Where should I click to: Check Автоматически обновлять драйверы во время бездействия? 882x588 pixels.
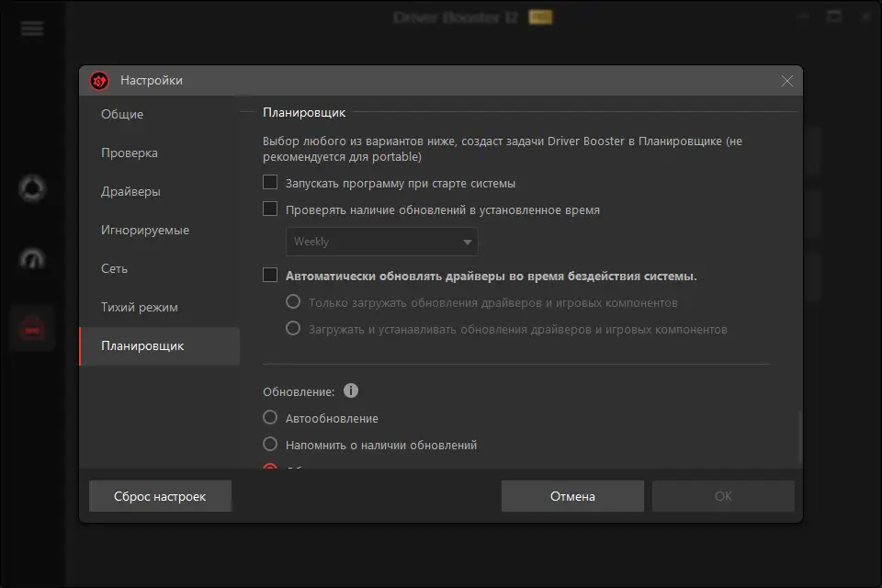click(x=270, y=274)
